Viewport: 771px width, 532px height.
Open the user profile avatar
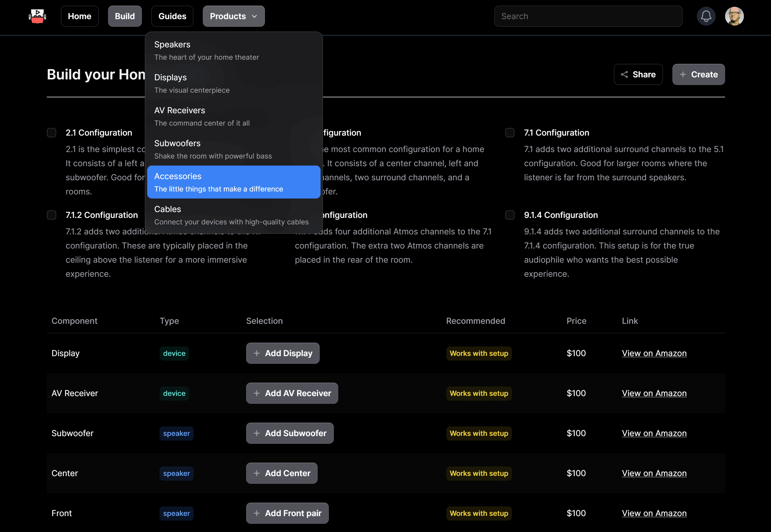pyautogui.click(x=734, y=16)
